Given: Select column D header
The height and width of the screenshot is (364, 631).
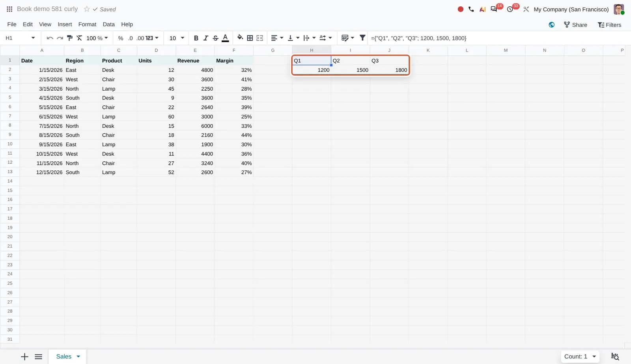Looking at the screenshot, I should (156, 50).
